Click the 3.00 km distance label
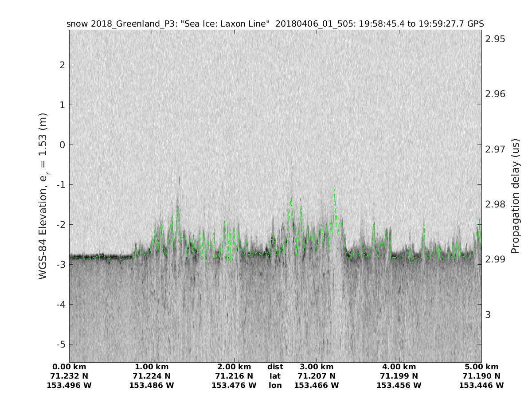Image resolution: width=532 pixels, height=399 pixels. pos(317,367)
